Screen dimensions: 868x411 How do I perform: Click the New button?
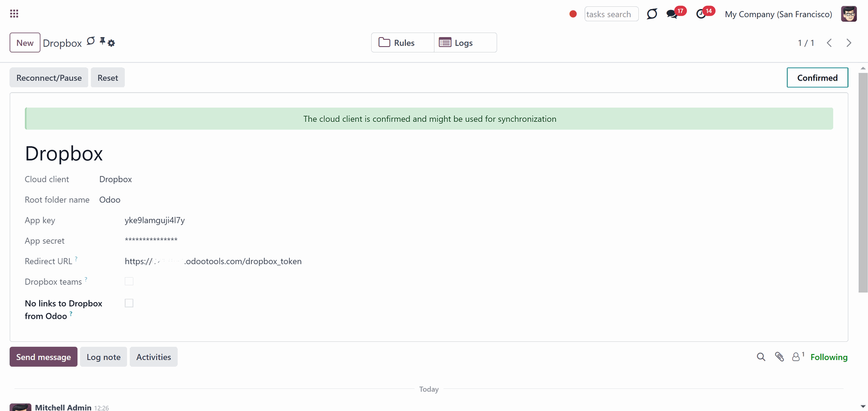coord(25,43)
